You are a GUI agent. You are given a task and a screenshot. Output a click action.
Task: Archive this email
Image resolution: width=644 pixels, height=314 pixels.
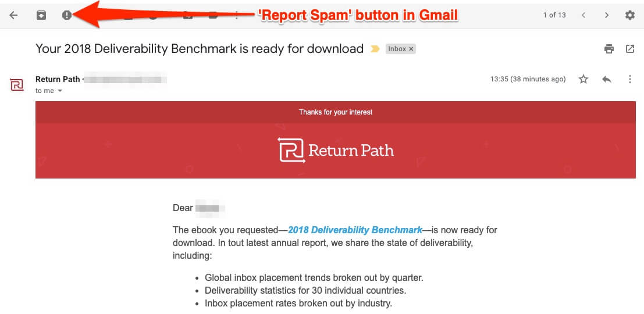41,15
